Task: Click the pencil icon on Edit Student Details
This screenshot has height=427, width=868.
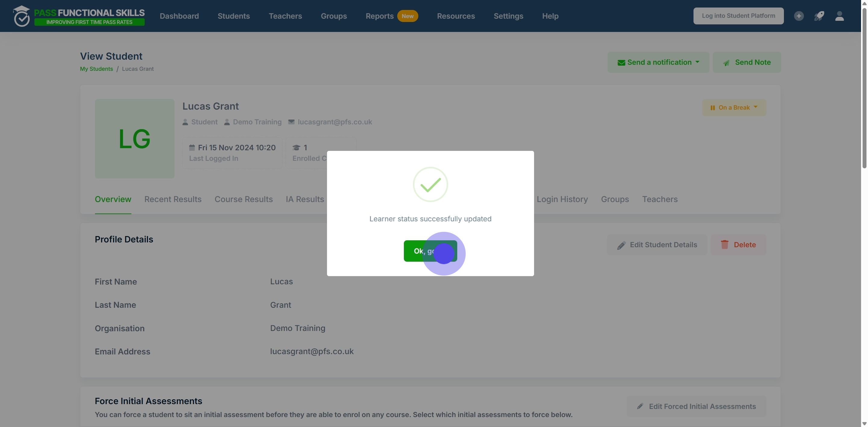Action: point(621,245)
